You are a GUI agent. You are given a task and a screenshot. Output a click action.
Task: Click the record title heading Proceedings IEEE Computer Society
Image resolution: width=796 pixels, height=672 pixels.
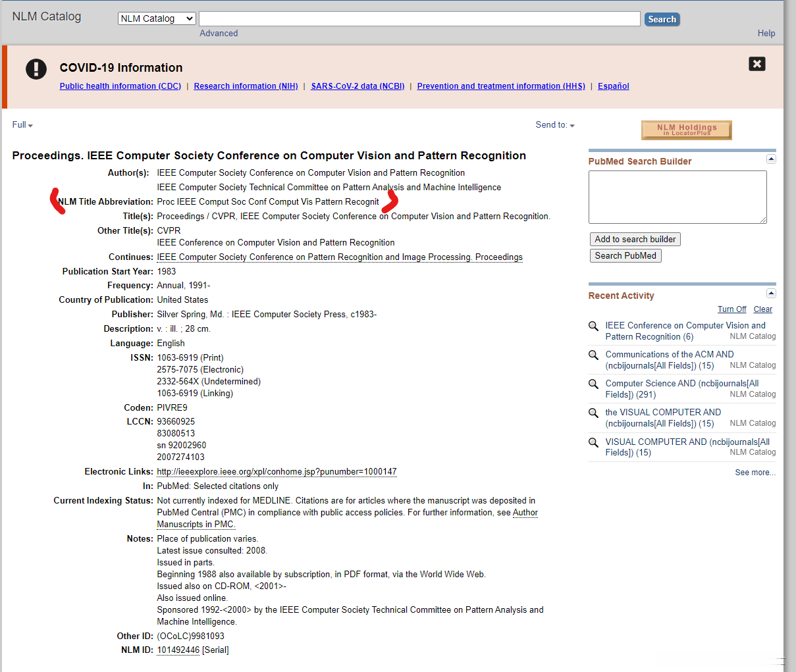(x=269, y=156)
